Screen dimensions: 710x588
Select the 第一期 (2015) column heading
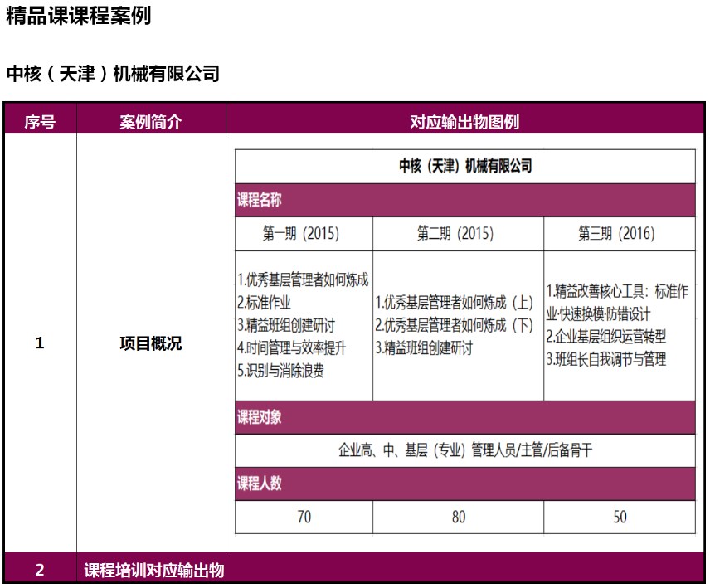coord(303,233)
